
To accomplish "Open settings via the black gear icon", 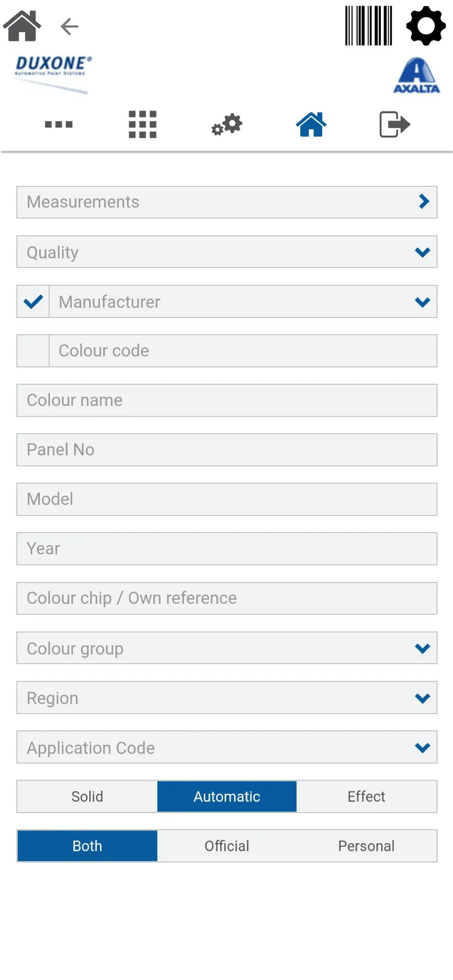I will (426, 26).
